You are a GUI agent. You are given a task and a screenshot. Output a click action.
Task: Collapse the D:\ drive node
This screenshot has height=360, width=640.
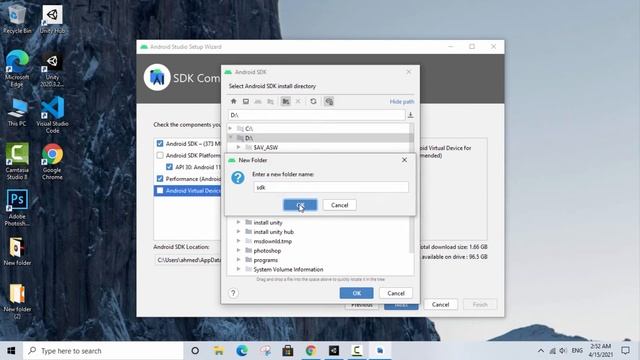pos(231,138)
